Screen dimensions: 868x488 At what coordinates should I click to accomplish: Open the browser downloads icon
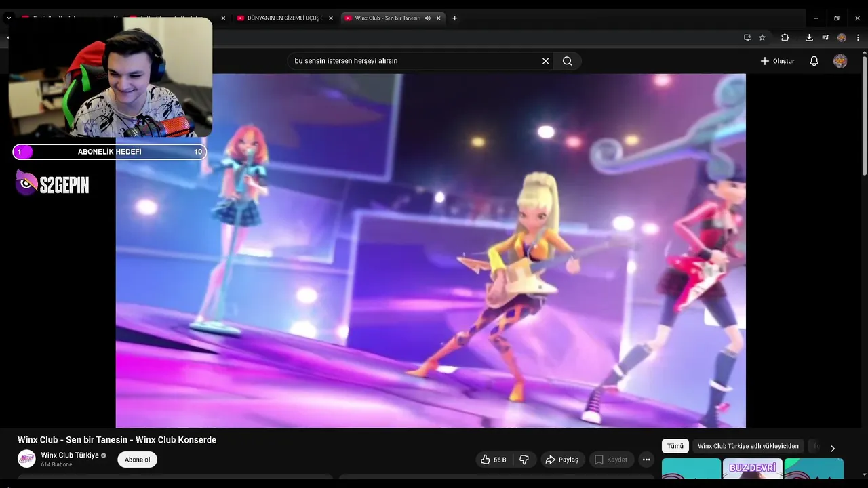[x=809, y=38]
